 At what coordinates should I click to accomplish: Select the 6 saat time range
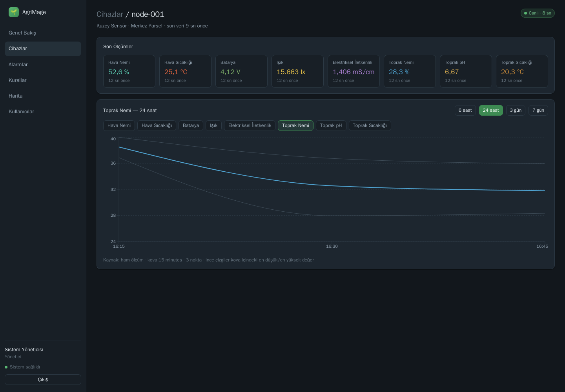465,110
